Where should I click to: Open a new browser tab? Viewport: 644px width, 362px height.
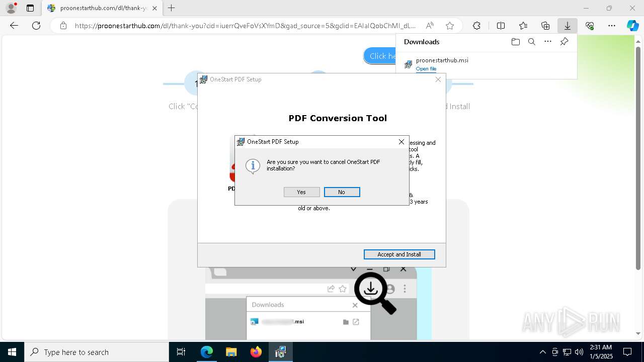click(x=172, y=8)
